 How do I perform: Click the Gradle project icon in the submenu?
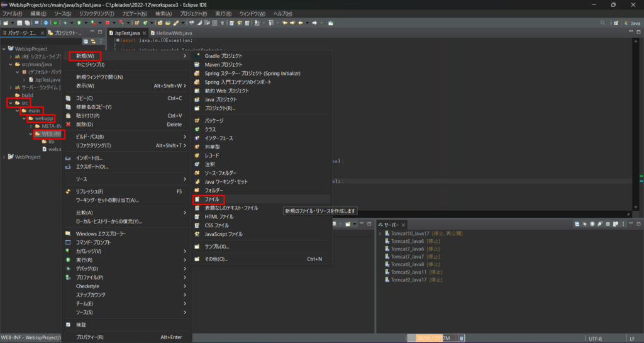coord(197,56)
